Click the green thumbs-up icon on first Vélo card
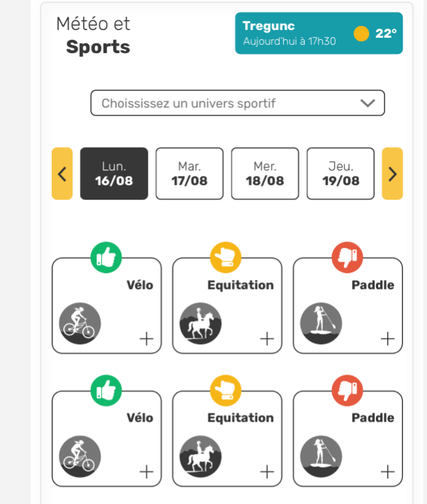 click(x=106, y=257)
